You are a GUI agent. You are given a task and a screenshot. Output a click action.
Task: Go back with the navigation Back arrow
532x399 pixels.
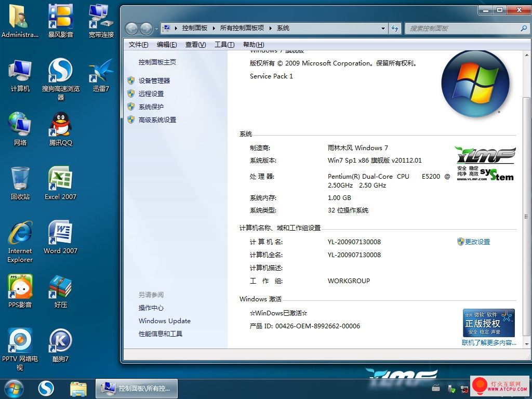131,29
